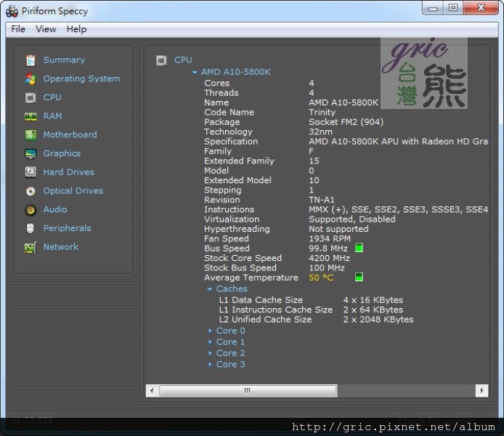
Task: Go to the Peripherals section
Action: 67,228
